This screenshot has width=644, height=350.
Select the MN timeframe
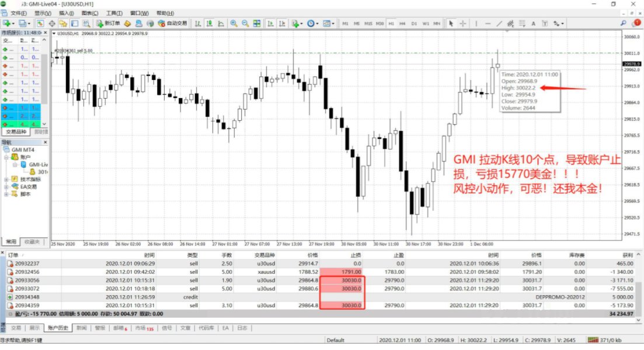(437, 23)
